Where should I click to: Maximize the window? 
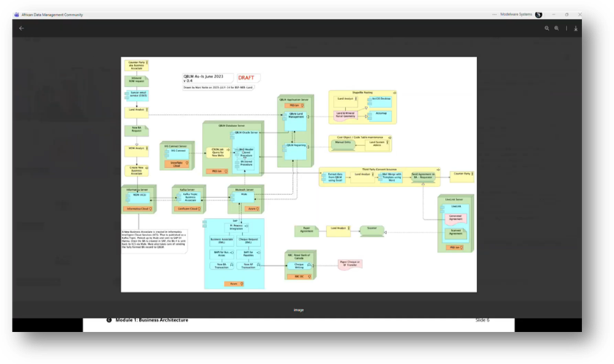pyautogui.click(x=566, y=15)
